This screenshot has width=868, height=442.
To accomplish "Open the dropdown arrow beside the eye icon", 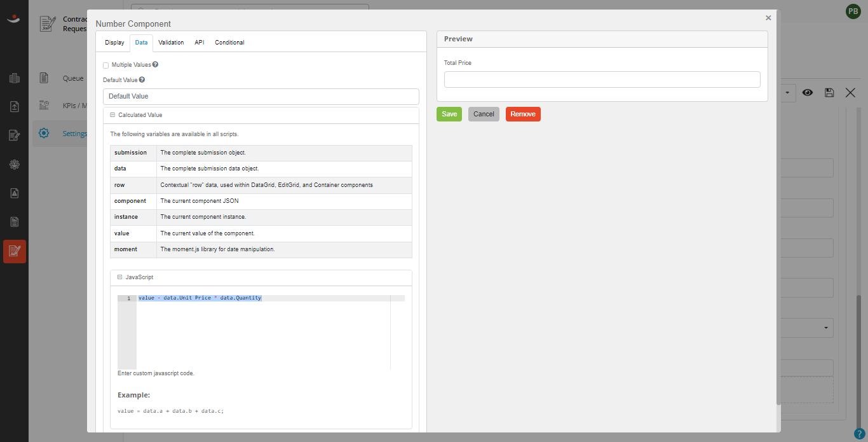I will [787, 93].
